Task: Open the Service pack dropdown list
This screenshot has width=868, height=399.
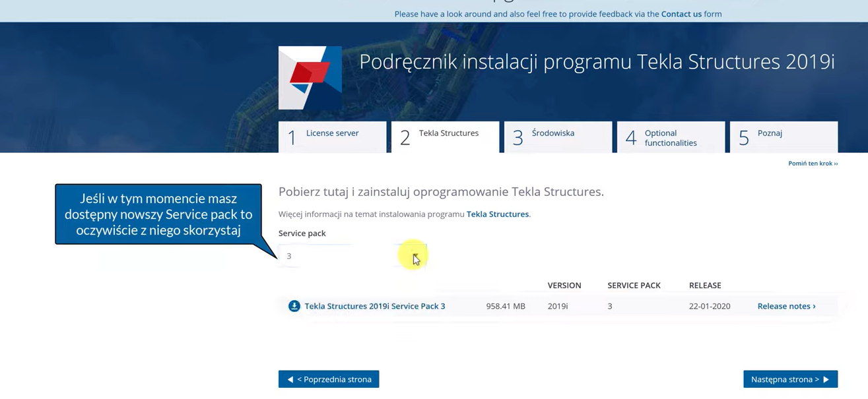Action: point(352,256)
